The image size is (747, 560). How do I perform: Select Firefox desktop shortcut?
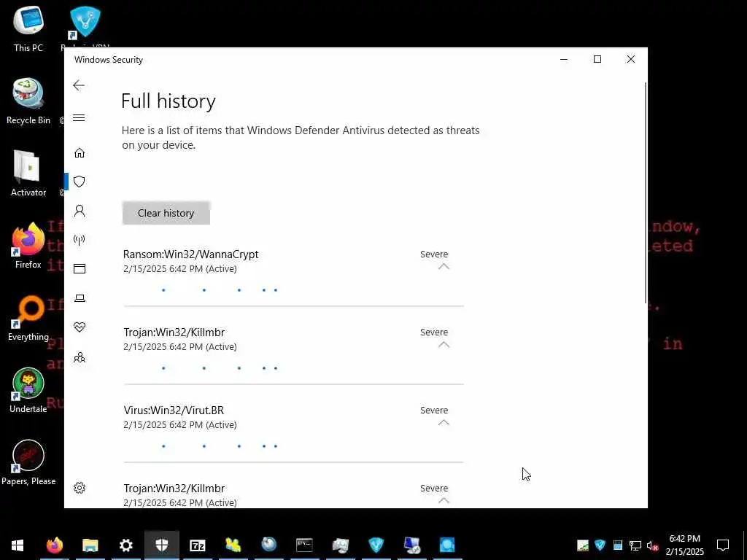pos(28,246)
